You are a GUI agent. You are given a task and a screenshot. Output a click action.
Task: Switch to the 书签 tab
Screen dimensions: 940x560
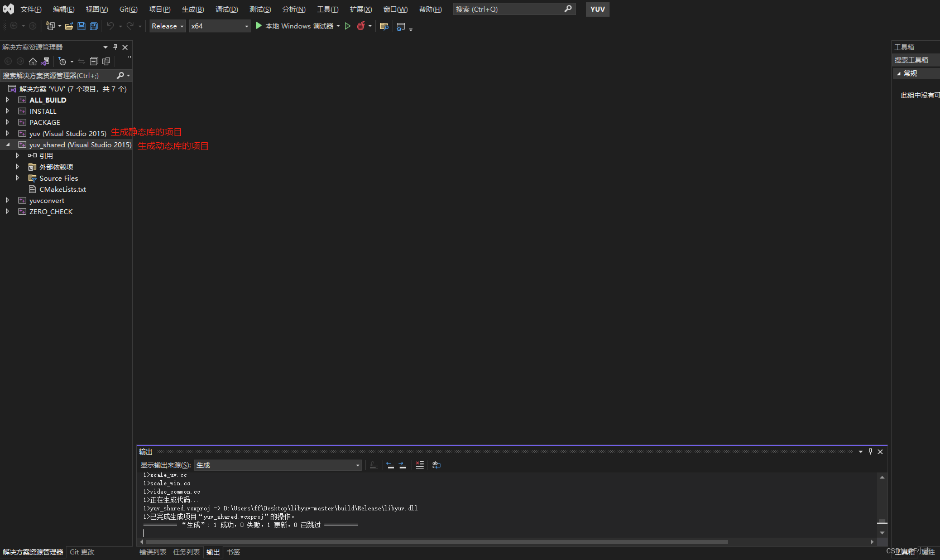point(233,552)
